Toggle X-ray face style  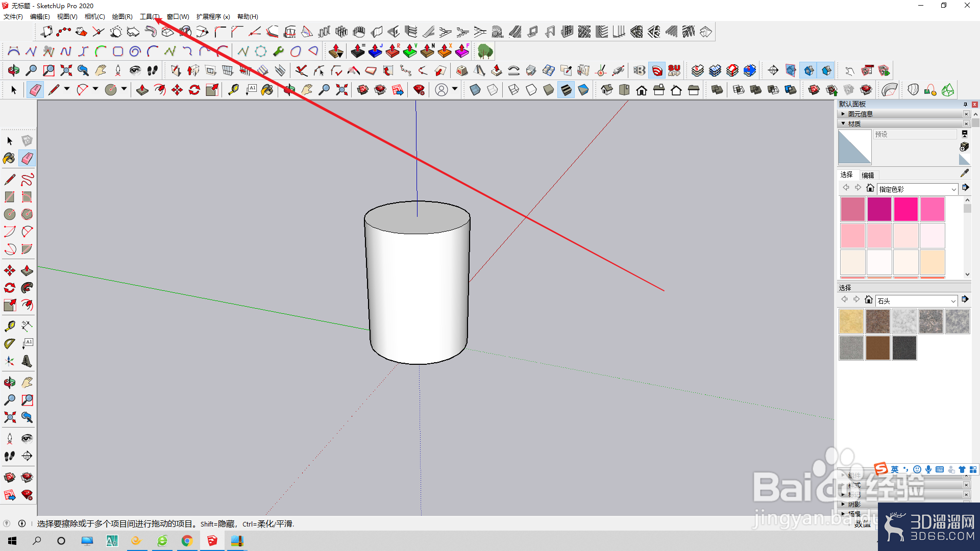(475, 90)
